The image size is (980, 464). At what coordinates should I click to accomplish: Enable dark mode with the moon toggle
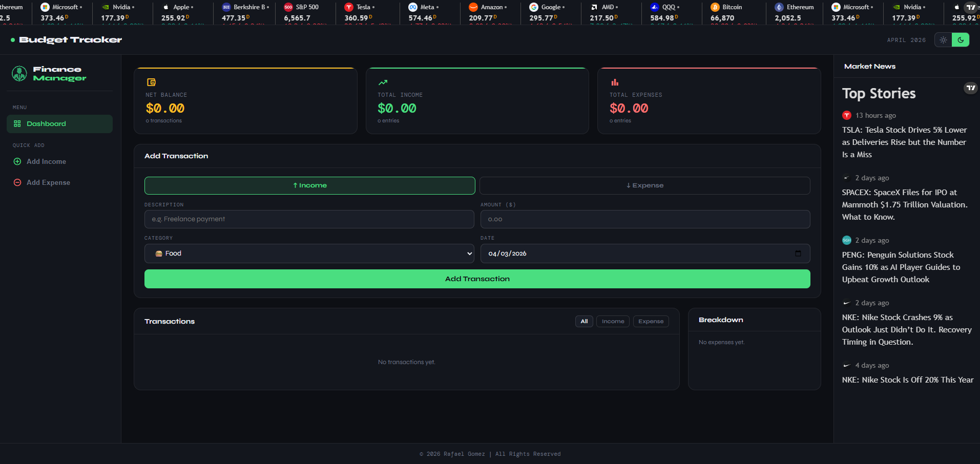(x=961, y=39)
